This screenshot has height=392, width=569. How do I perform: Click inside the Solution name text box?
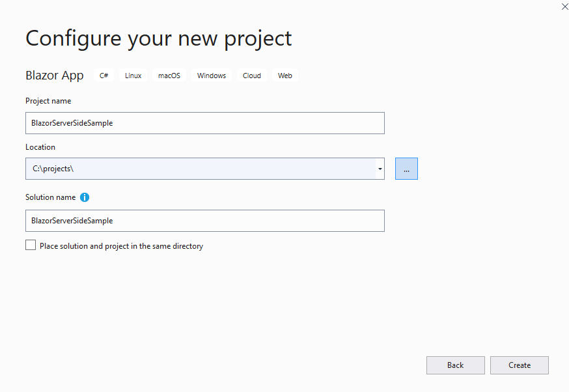[x=205, y=221]
